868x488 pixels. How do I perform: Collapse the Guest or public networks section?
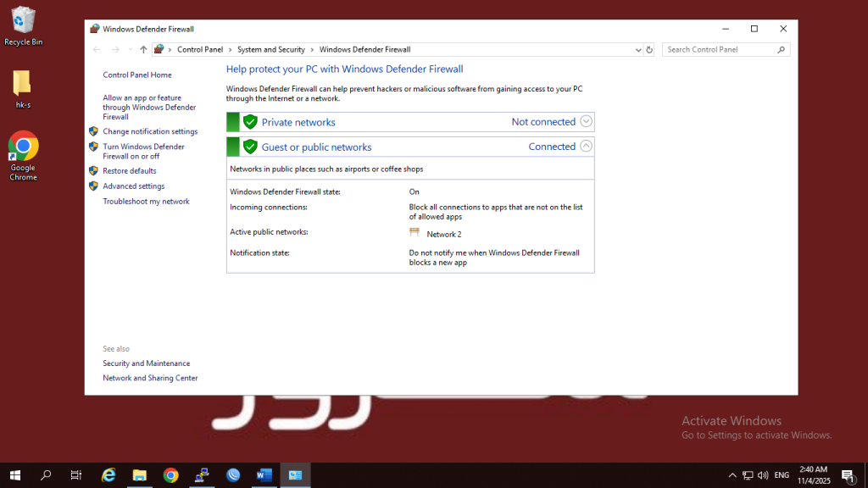pos(586,147)
